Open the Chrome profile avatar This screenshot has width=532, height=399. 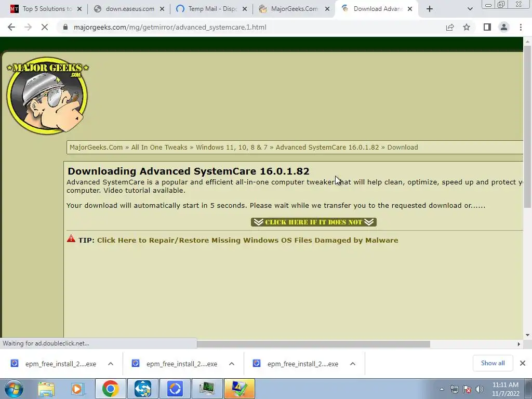click(504, 27)
